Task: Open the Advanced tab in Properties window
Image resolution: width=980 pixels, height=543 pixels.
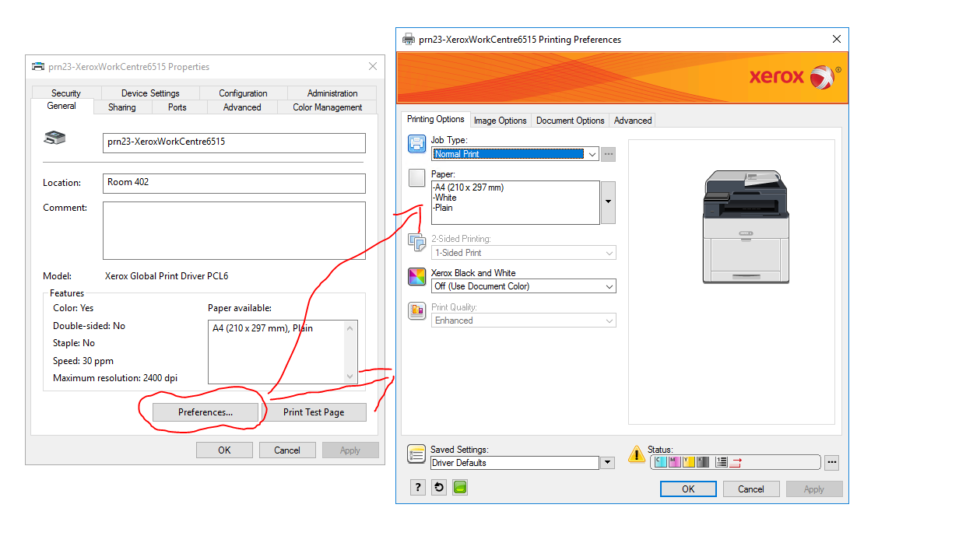Action: (242, 107)
